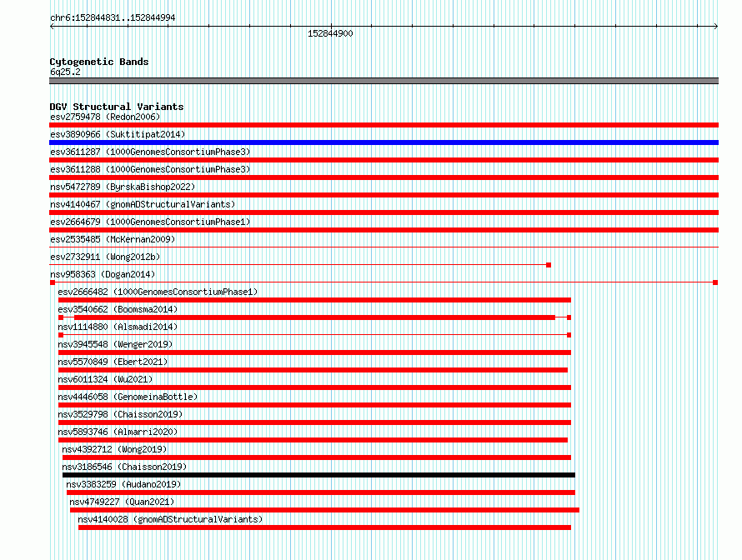Select the red bar under esv2666482

pos(314,300)
